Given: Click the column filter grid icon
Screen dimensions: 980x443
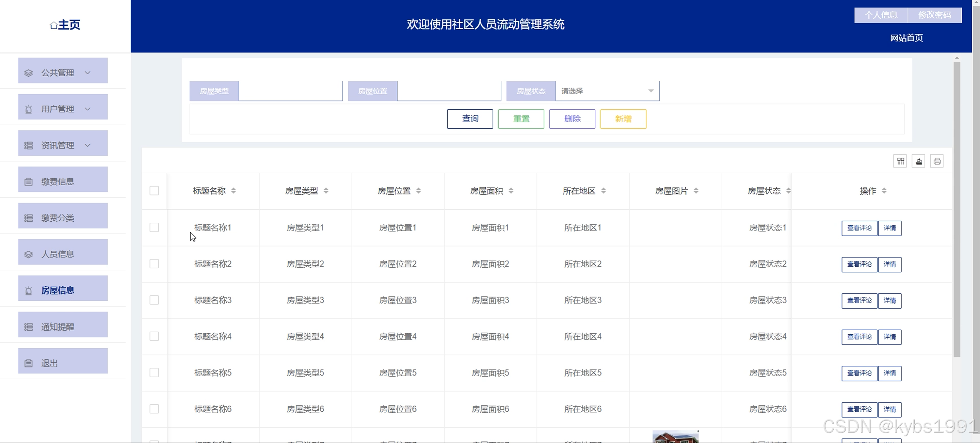Looking at the screenshot, I should click(x=900, y=161).
